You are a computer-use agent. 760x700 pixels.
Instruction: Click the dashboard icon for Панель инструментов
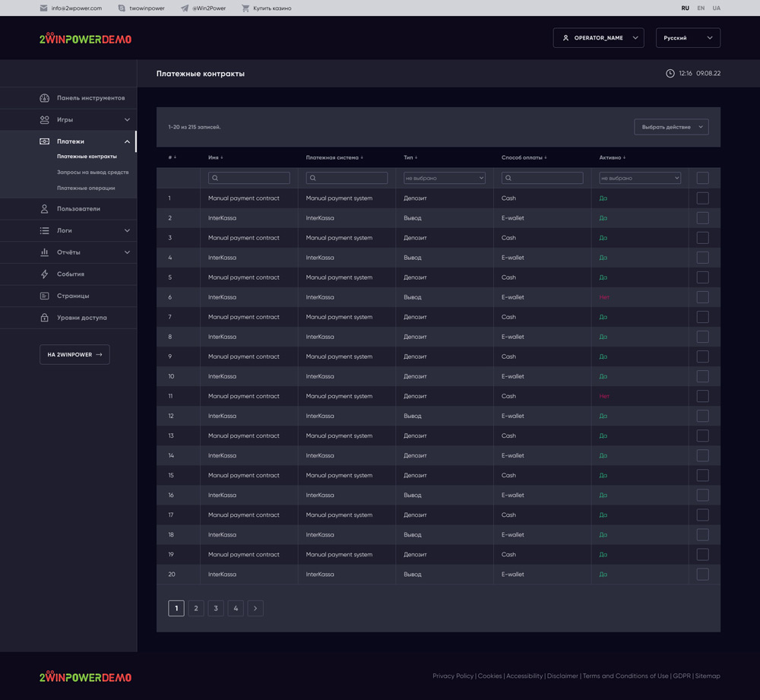click(44, 98)
